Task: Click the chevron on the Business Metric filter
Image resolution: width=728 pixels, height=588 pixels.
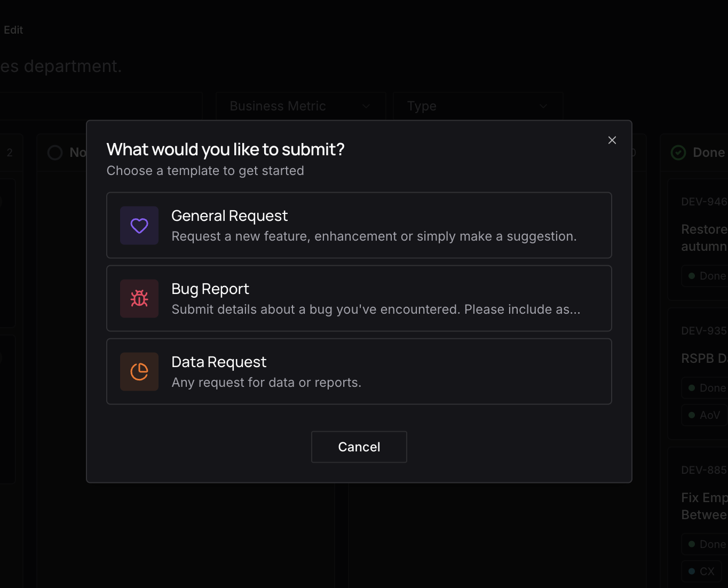Action: click(366, 106)
